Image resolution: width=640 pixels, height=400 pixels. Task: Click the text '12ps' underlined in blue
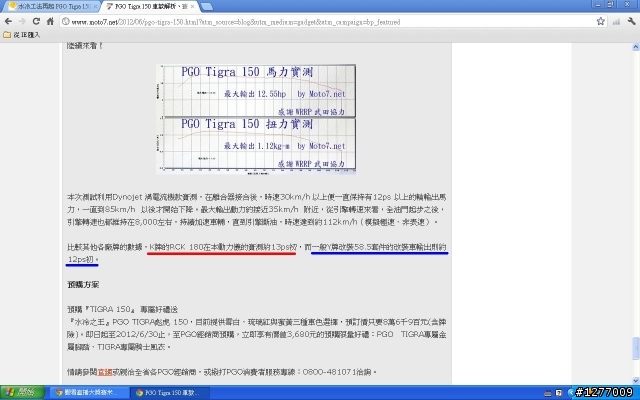click(x=77, y=259)
